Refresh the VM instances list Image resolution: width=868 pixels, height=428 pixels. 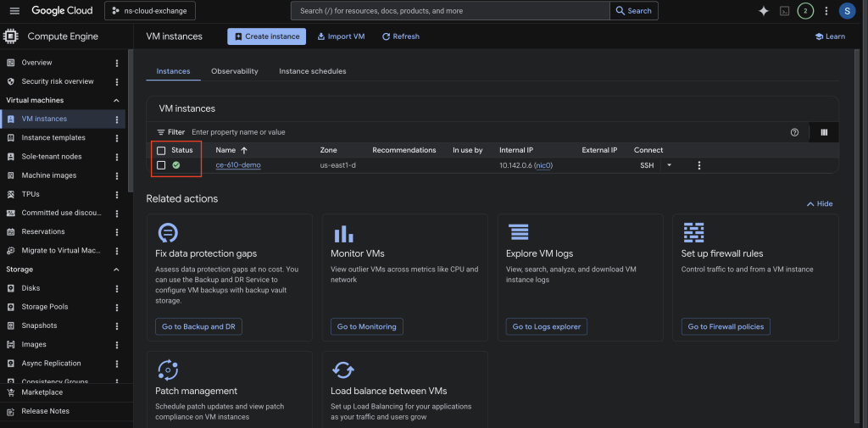point(401,36)
